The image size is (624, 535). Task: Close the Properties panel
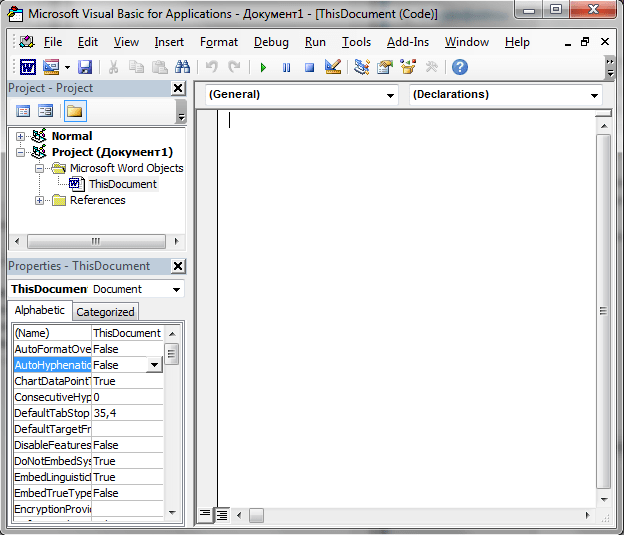[178, 266]
